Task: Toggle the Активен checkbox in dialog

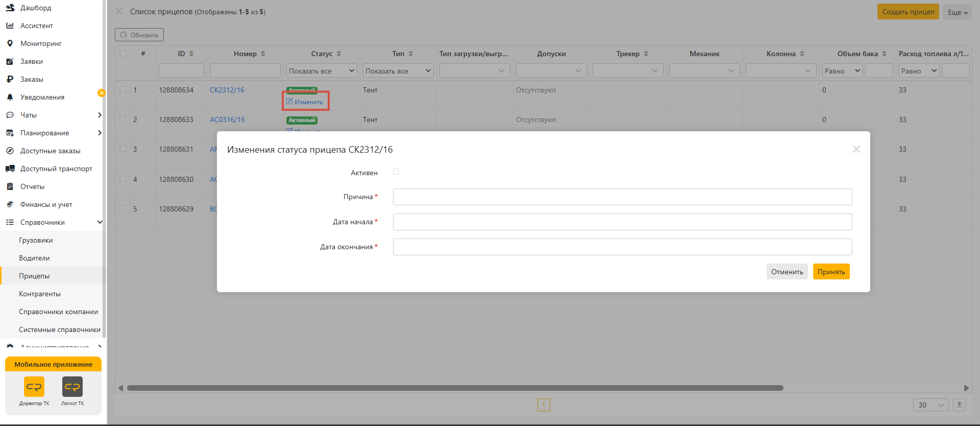Action: coord(396,172)
